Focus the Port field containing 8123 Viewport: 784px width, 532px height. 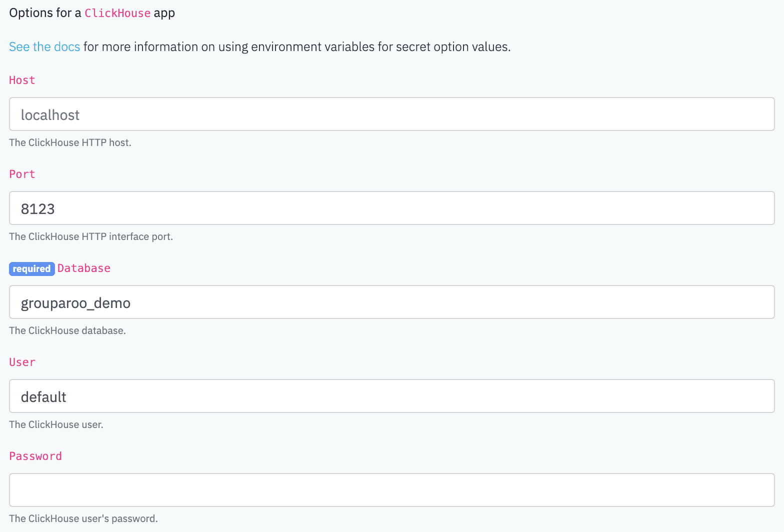pyautogui.click(x=392, y=208)
